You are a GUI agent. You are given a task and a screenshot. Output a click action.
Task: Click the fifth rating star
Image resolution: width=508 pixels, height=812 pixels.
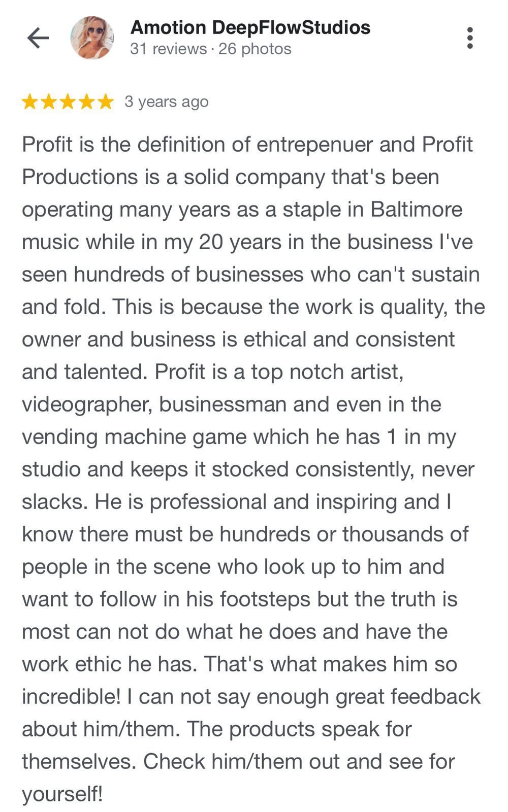click(105, 102)
